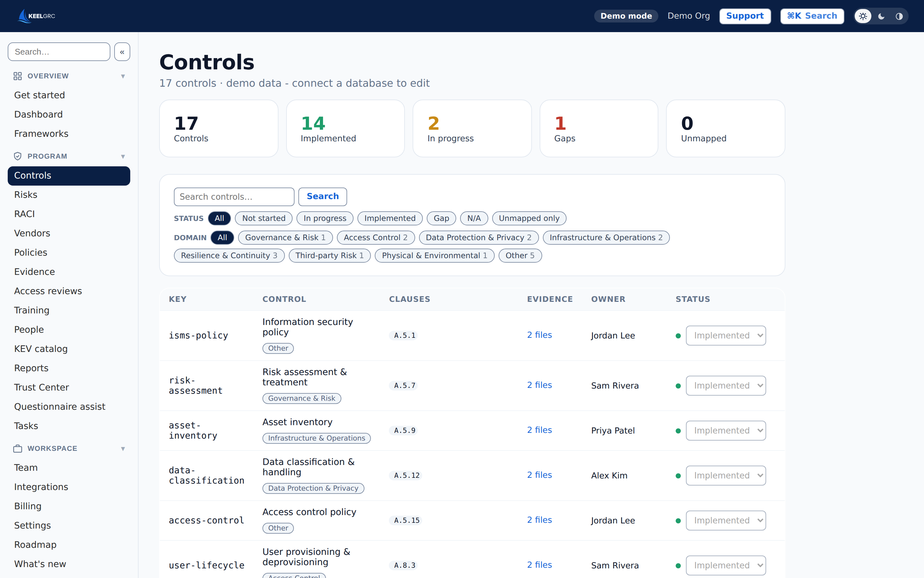The image size is (924, 578).
Task: Collapse the sidebar with the « button
Action: 122,52
